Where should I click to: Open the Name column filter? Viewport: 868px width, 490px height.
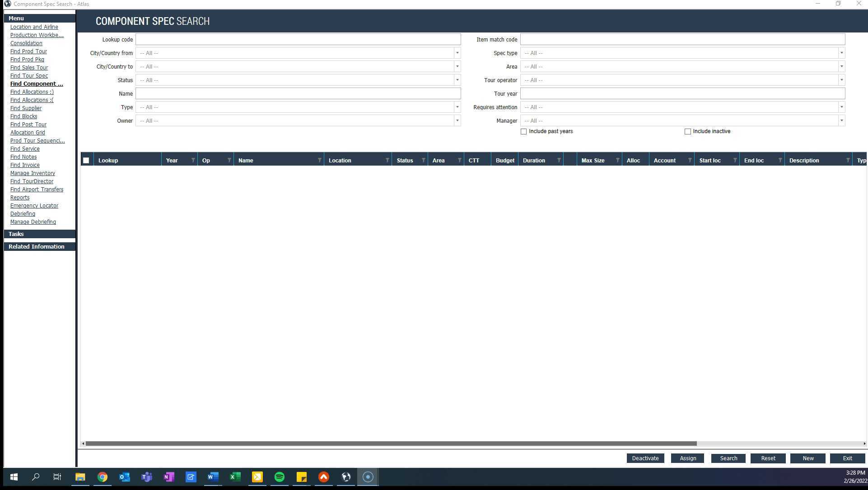click(320, 160)
